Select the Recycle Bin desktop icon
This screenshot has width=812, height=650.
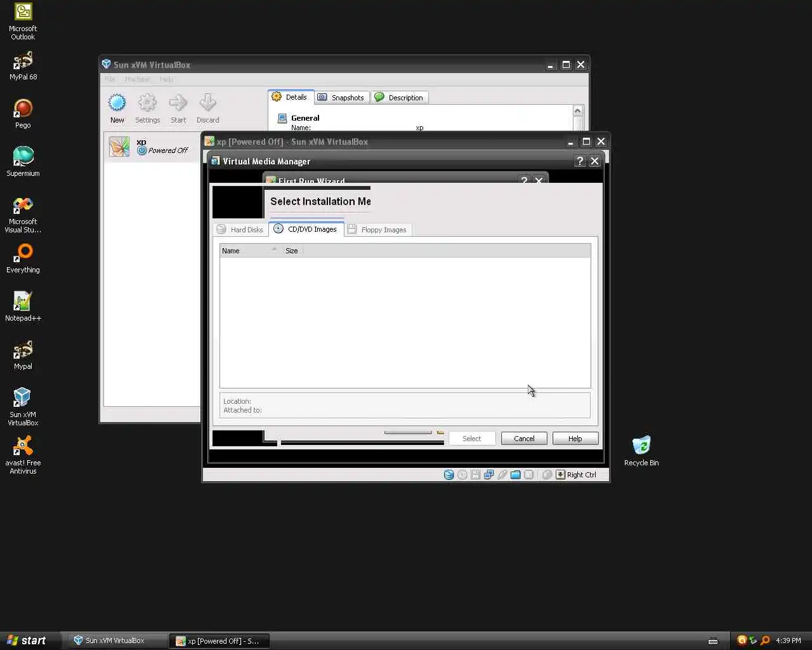641,451
